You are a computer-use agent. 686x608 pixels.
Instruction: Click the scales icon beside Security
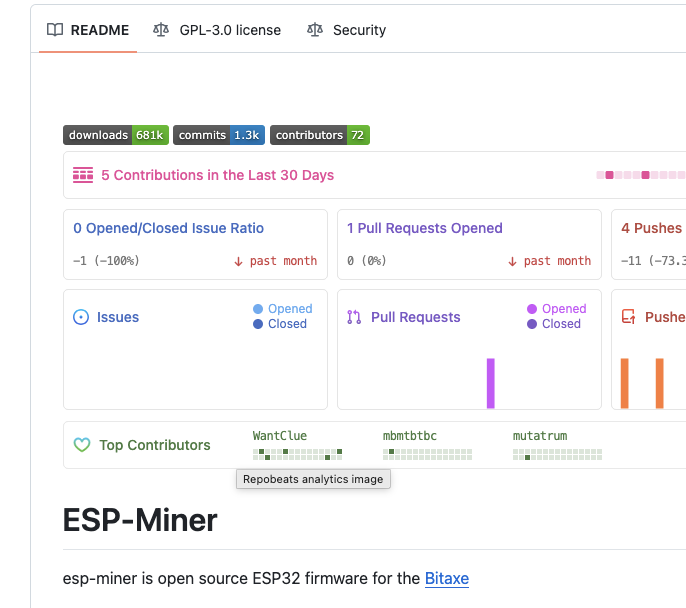(x=315, y=30)
